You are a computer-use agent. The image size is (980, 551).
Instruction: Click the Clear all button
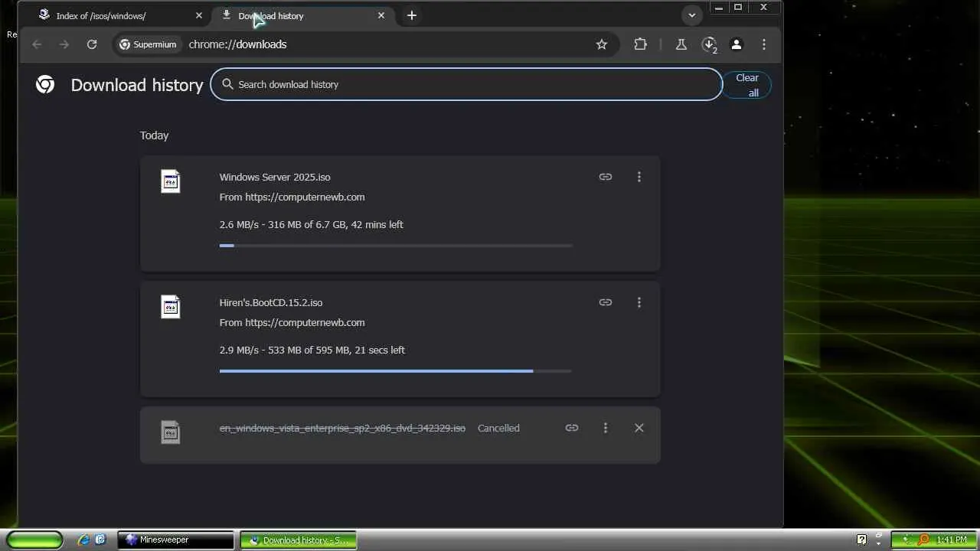[747, 85]
